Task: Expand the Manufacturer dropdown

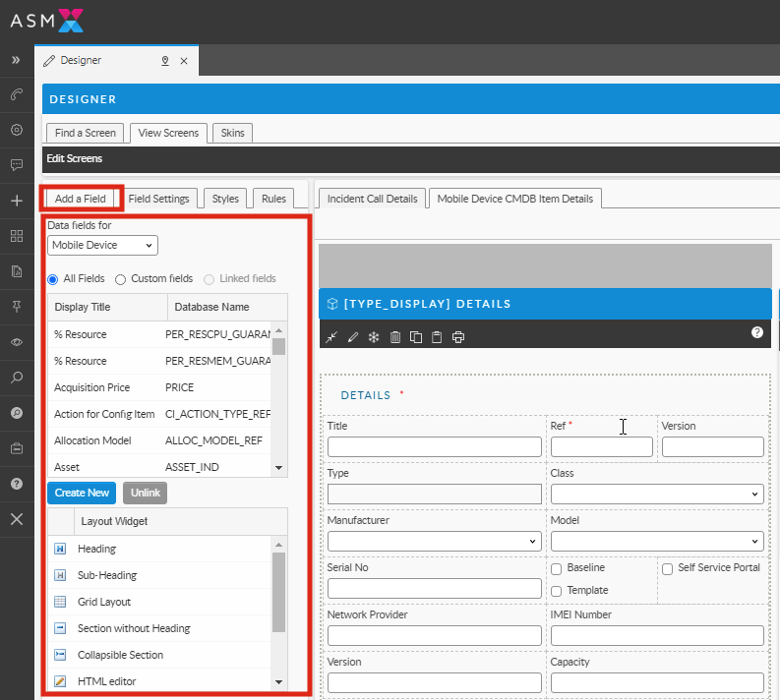Action: pyautogui.click(x=434, y=541)
